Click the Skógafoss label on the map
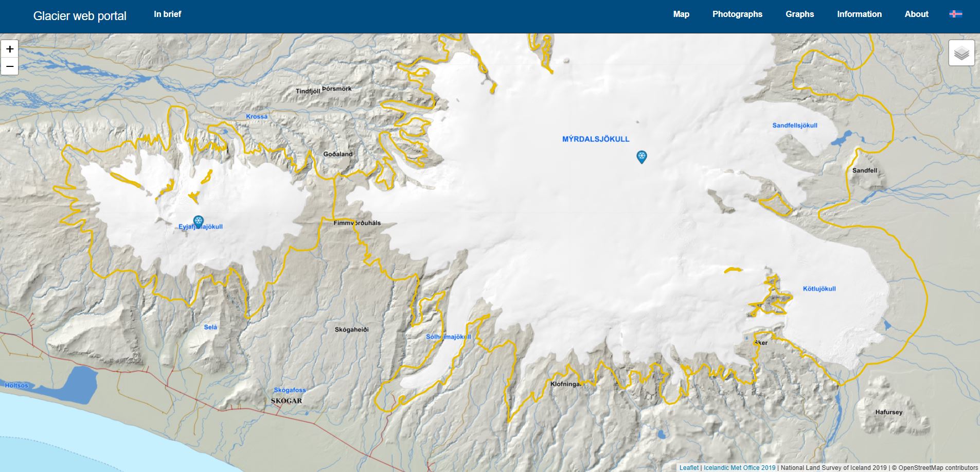This screenshot has width=980, height=472. pos(290,390)
